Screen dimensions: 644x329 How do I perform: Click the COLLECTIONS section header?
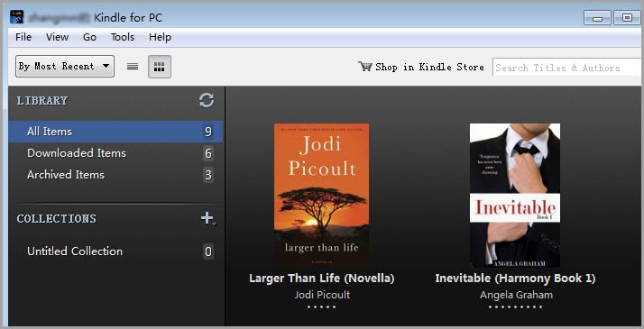(x=56, y=218)
